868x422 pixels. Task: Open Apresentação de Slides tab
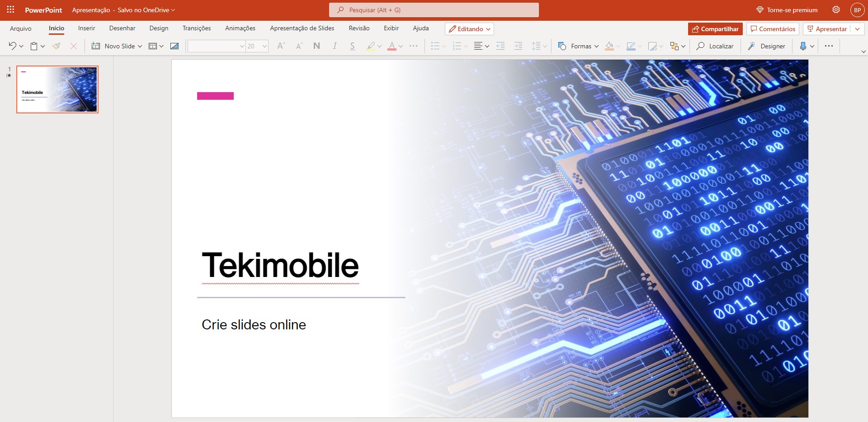pyautogui.click(x=302, y=28)
